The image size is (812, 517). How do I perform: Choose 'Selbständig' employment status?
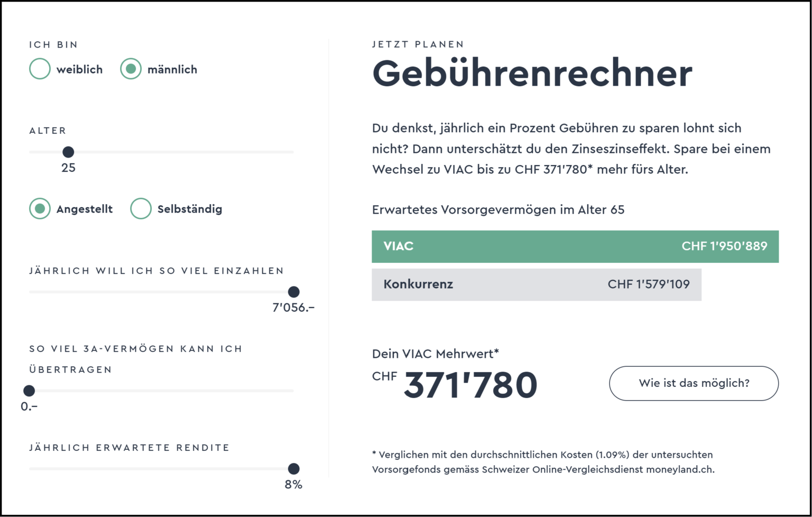coord(141,208)
